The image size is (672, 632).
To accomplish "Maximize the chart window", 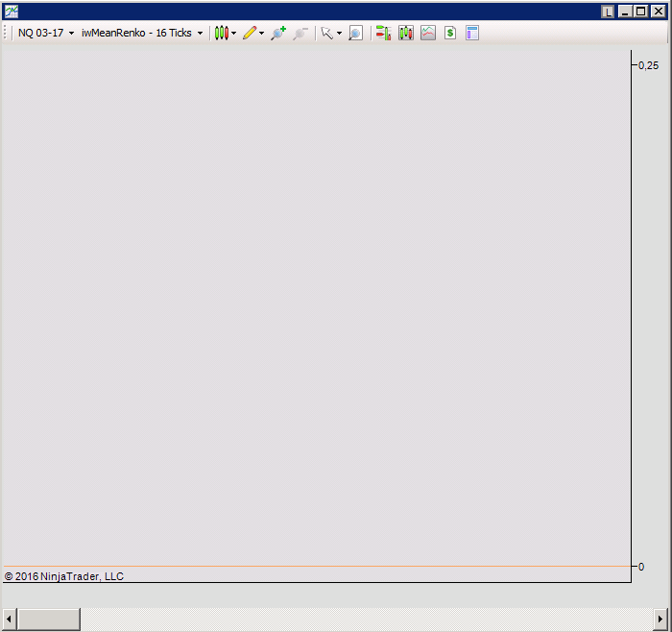I will click(641, 12).
